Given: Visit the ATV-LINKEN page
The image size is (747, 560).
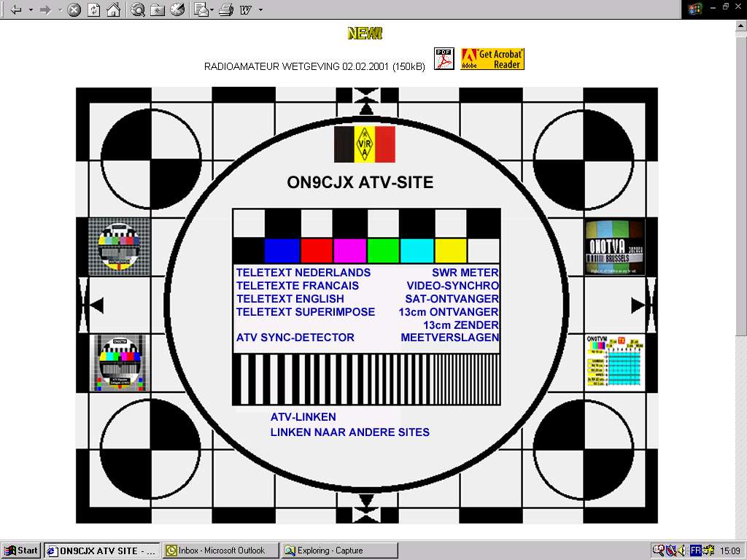Looking at the screenshot, I should click(303, 417).
